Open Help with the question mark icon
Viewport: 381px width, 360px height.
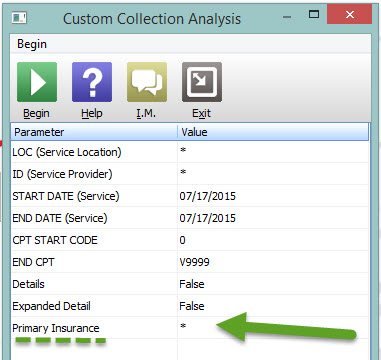92,82
